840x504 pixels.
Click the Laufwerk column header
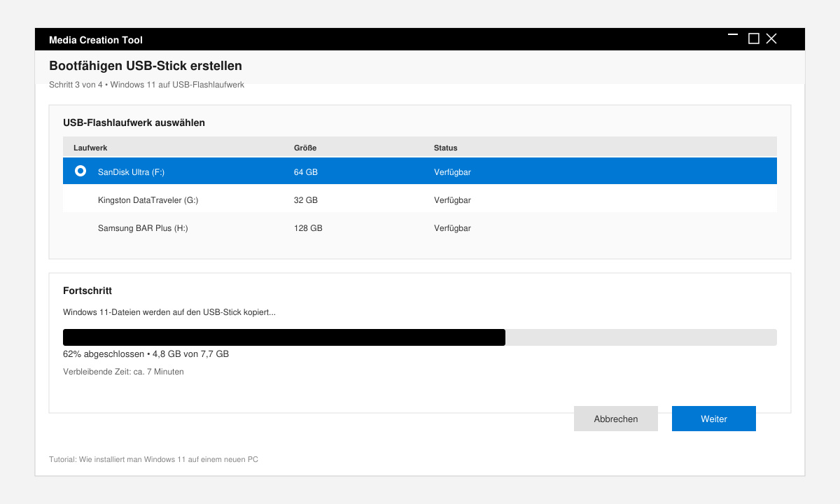click(x=90, y=148)
